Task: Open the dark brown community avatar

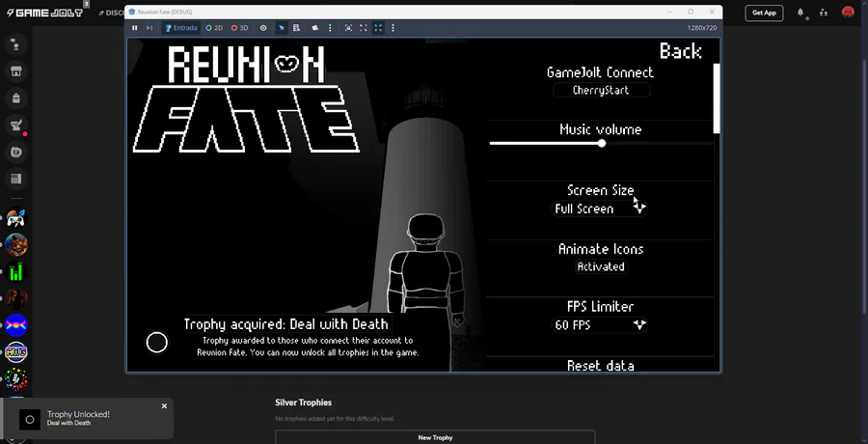Action: click(x=16, y=298)
